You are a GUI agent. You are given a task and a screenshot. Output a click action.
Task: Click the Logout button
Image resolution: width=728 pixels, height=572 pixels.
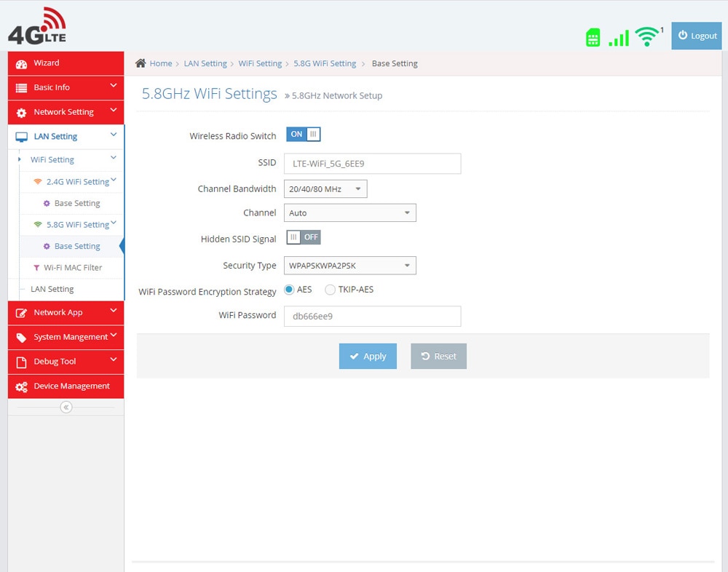697,36
